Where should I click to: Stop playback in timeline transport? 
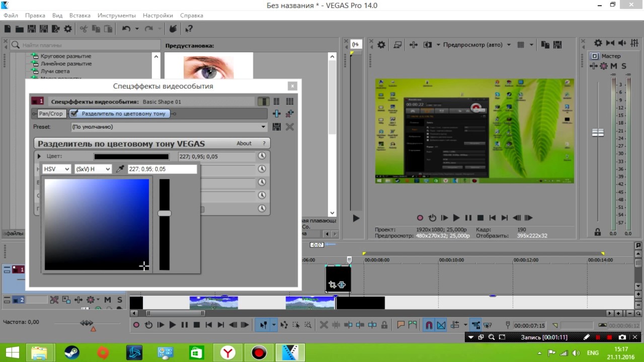point(197,325)
